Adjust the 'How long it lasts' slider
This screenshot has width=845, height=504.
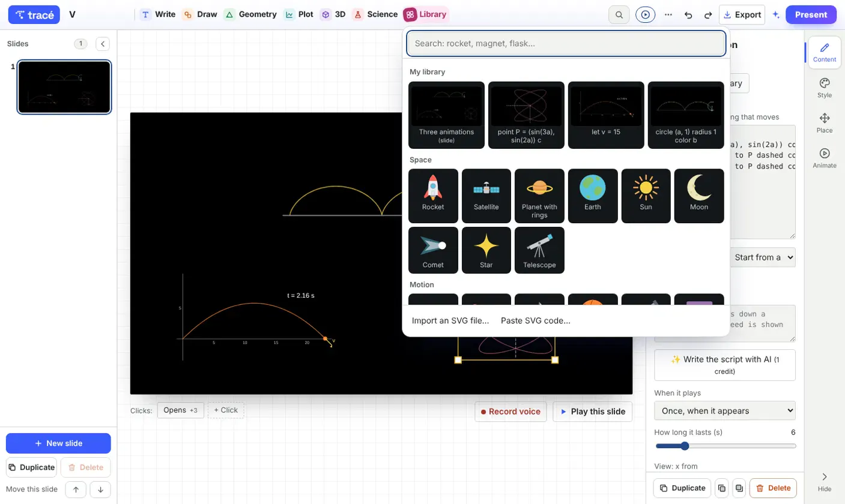pyautogui.click(x=725, y=446)
